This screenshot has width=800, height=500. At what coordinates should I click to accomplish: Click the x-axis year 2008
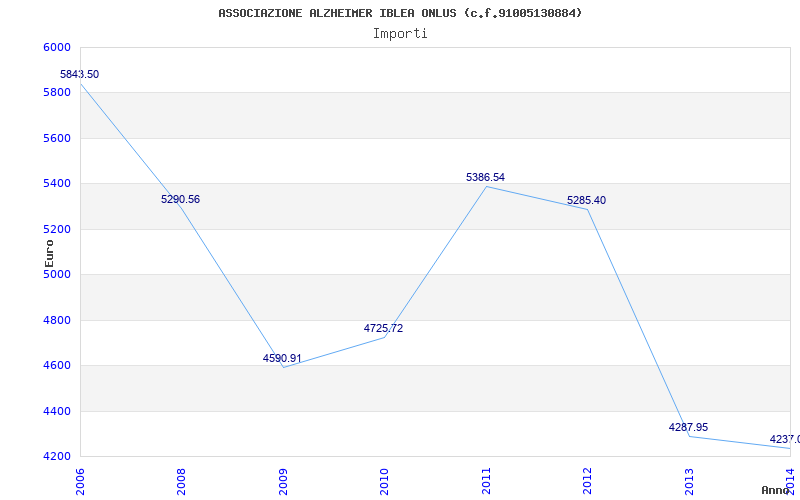pyautogui.click(x=181, y=481)
